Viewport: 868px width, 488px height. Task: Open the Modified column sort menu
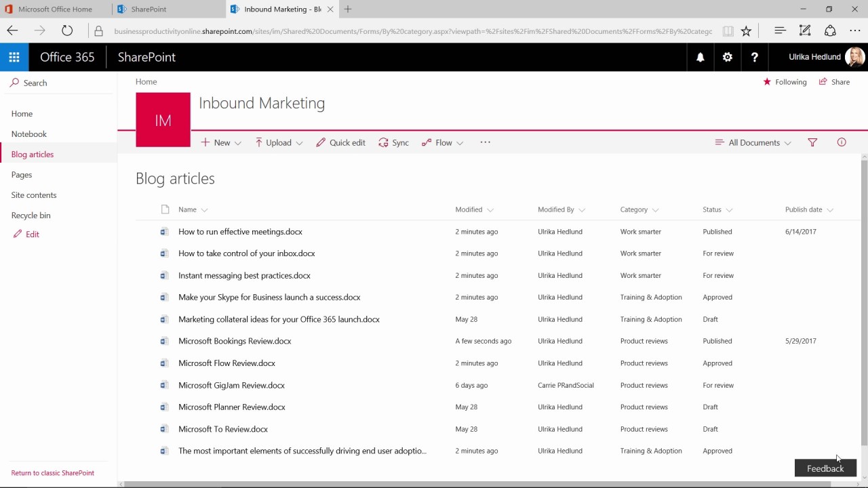tap(473, 210)
